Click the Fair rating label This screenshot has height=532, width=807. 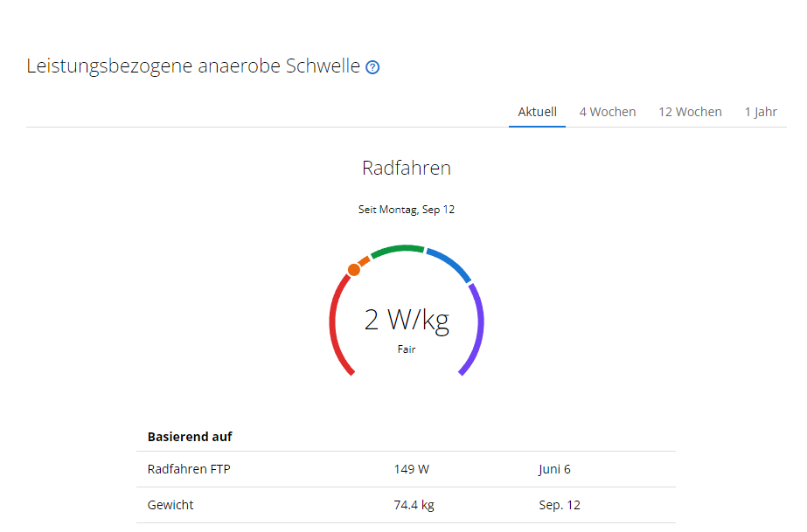(407, 349)
